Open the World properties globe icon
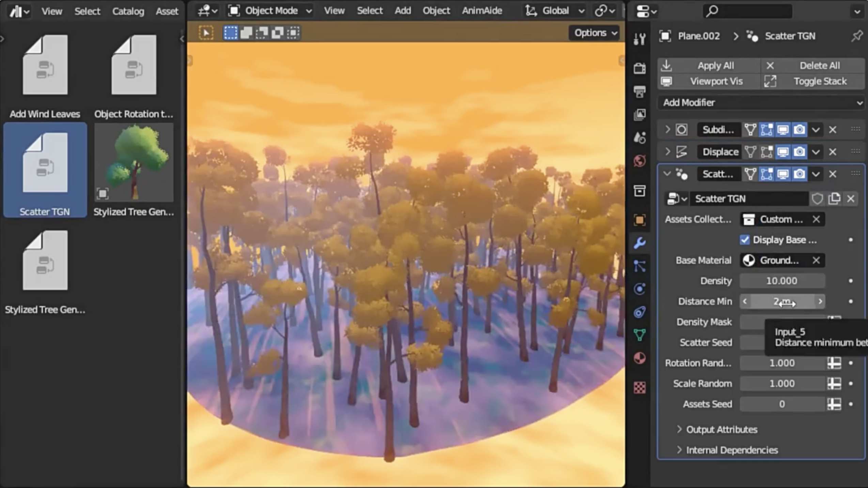Screen dimensions: 868x488 coord(639,161)
